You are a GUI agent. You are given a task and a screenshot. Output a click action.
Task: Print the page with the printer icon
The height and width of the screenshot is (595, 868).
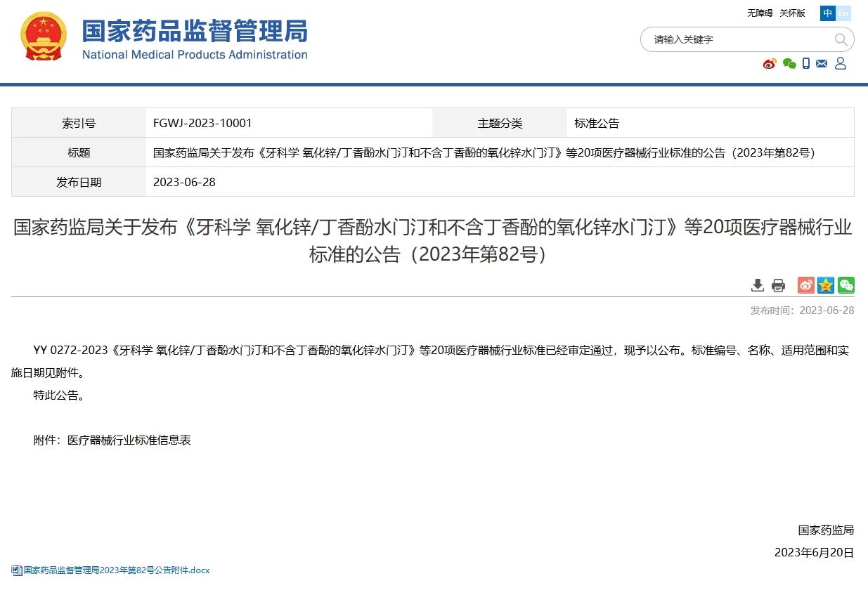pyautogui.click(x=778, y=285)
